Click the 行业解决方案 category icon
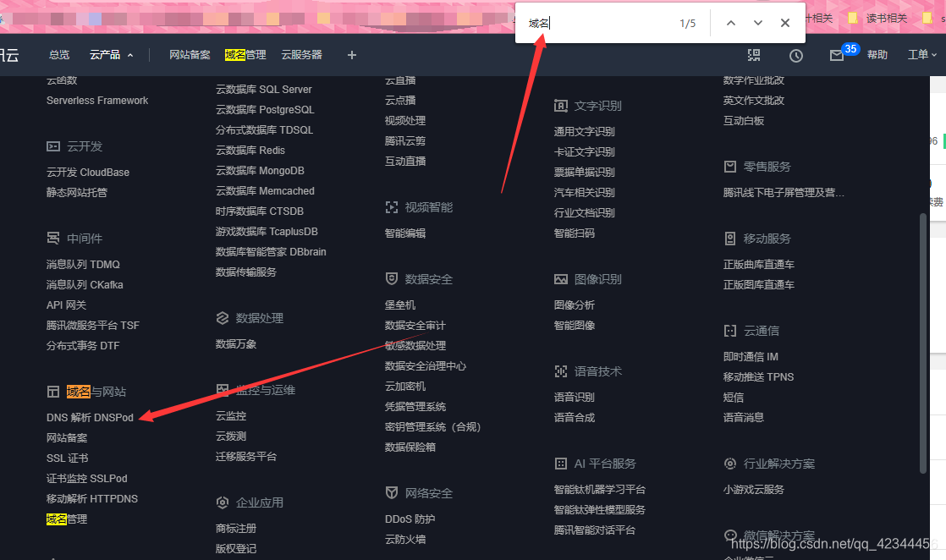Viewport: 946px width, 560px height. [x=730, y=464]
